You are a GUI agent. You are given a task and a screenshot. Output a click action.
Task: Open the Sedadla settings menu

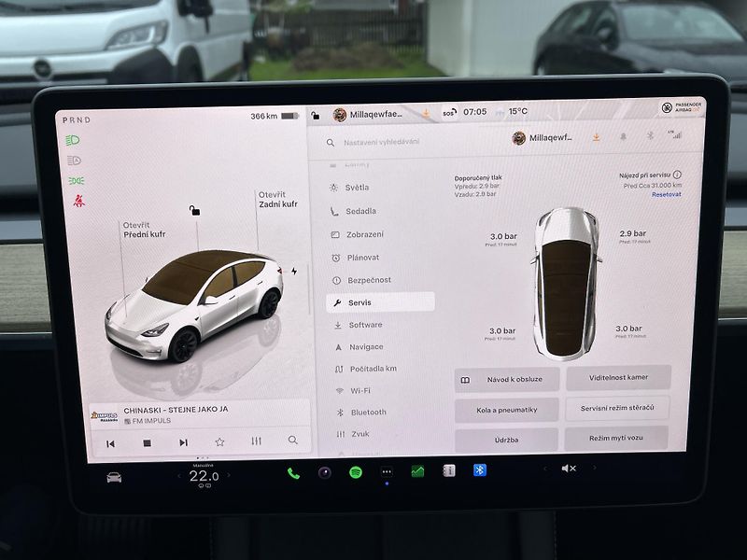tap(354, 211)
